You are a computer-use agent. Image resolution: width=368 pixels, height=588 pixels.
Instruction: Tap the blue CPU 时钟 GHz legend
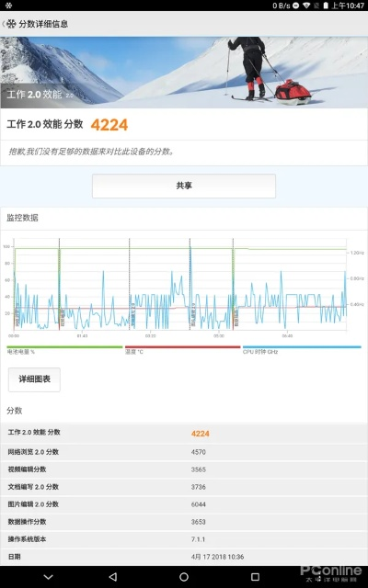tap(302, 350)
